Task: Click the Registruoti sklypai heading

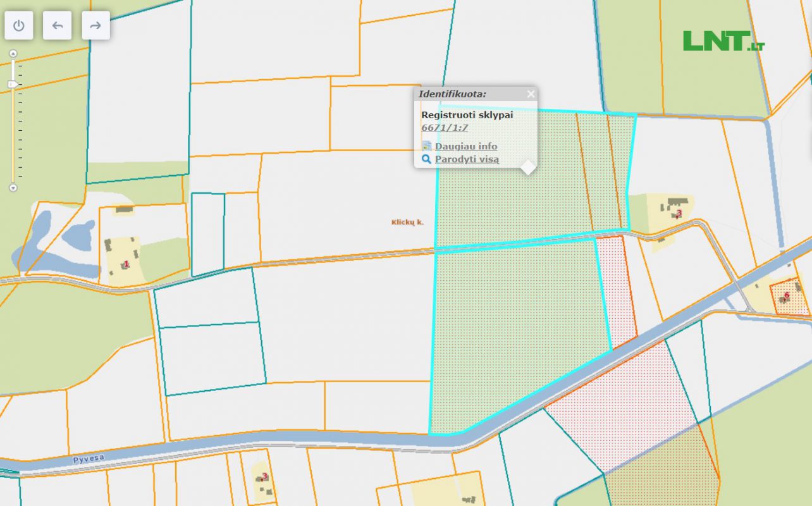Action: click(467, 115)
